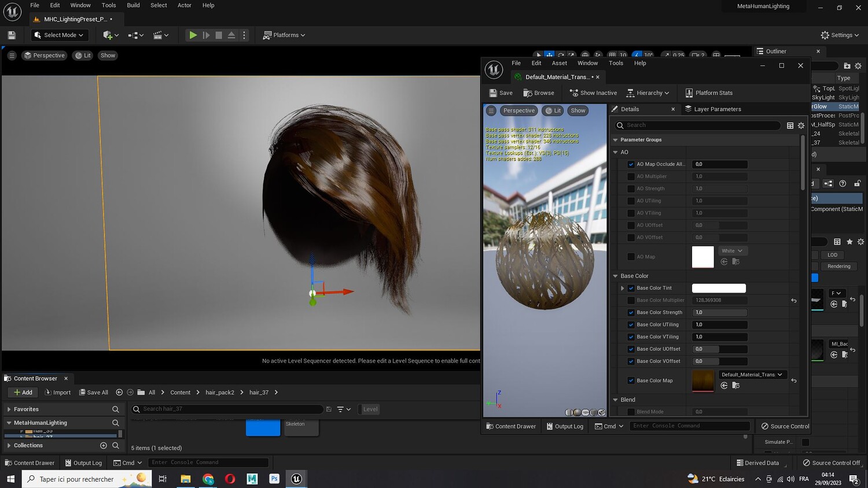Click the Details search settings gear icon
This screenshot has width=868, height=488.
[801, 125]
